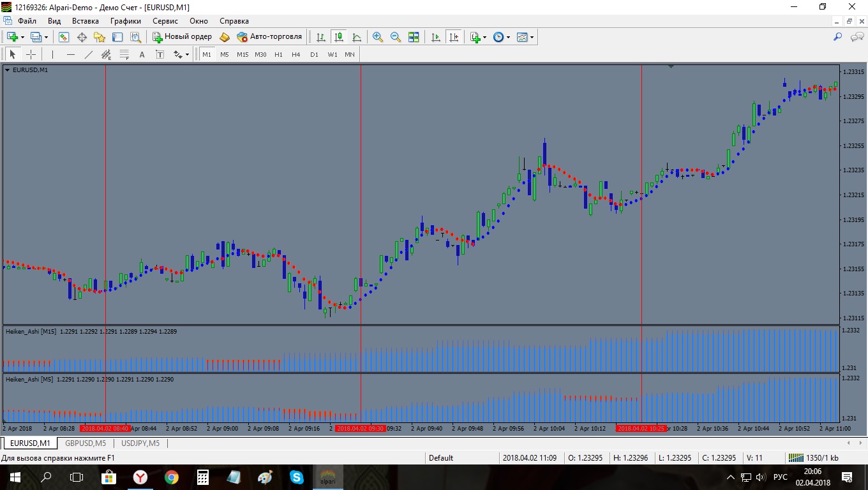Select the text label 'T' tool
The width and height of the screenshot is (868, 490).
tap(160, 54)
